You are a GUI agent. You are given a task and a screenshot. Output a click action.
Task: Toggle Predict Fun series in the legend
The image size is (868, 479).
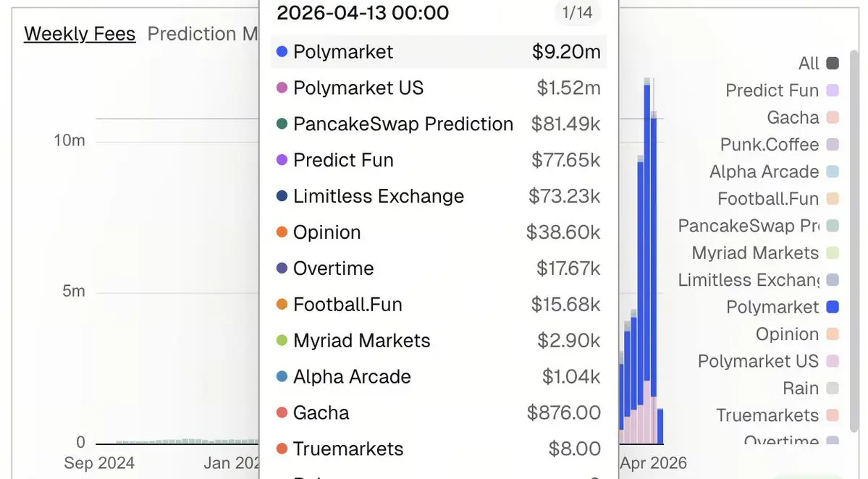(x=832, y=91)
